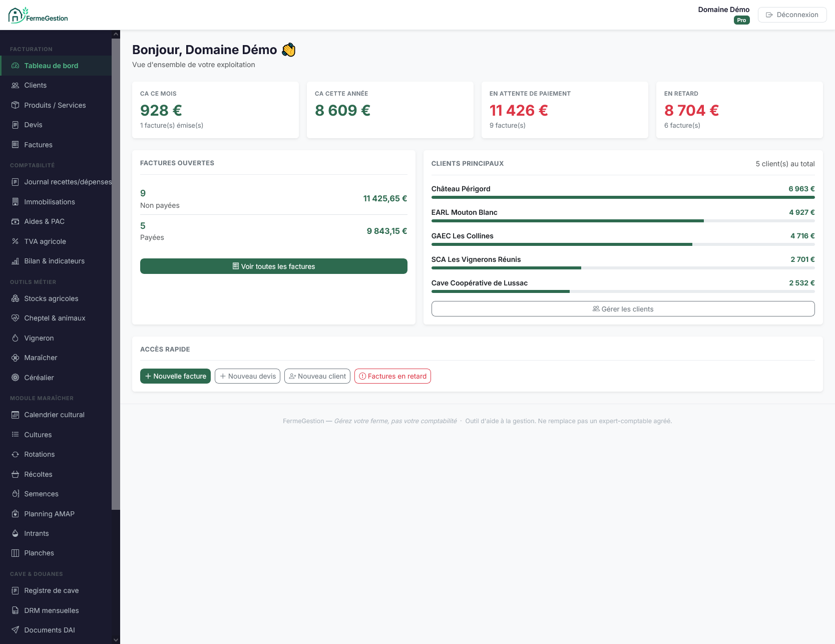Click the Registre de cave journal icon
The width and height of the screenshot is (835, 644).
pos(15,590)
